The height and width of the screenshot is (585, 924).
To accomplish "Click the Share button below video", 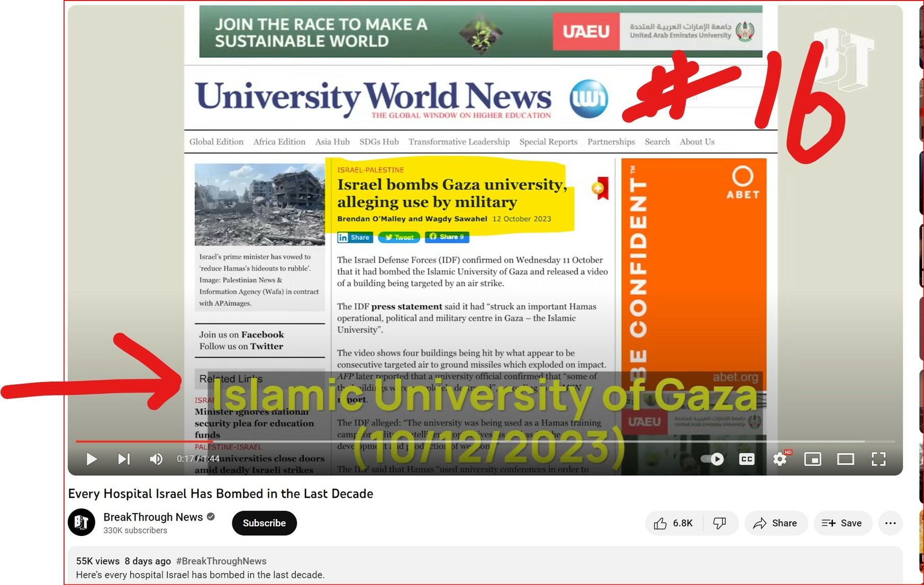I will (775, 523).
